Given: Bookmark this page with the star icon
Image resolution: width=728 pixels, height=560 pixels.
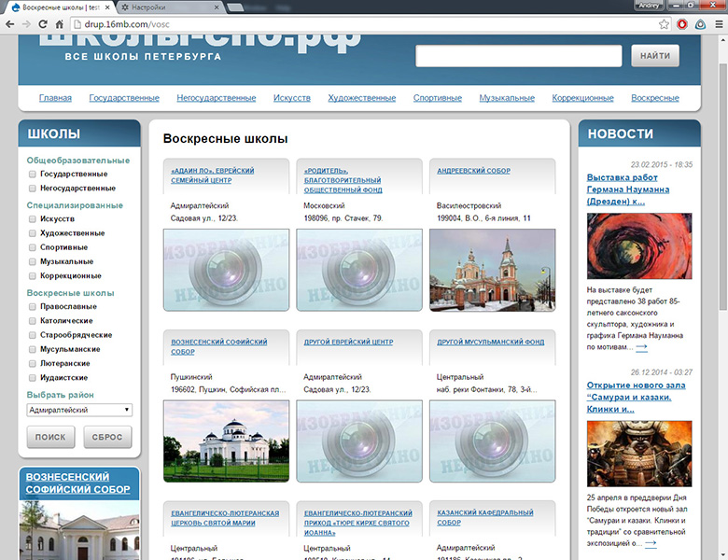Looking at the screenshot, I should pos(664,24).
